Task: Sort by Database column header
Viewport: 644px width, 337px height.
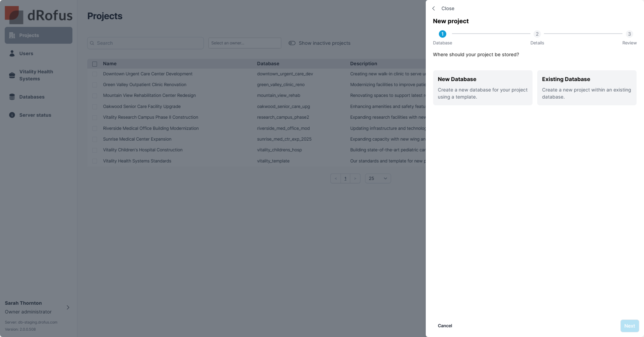Action: [268, 64]
